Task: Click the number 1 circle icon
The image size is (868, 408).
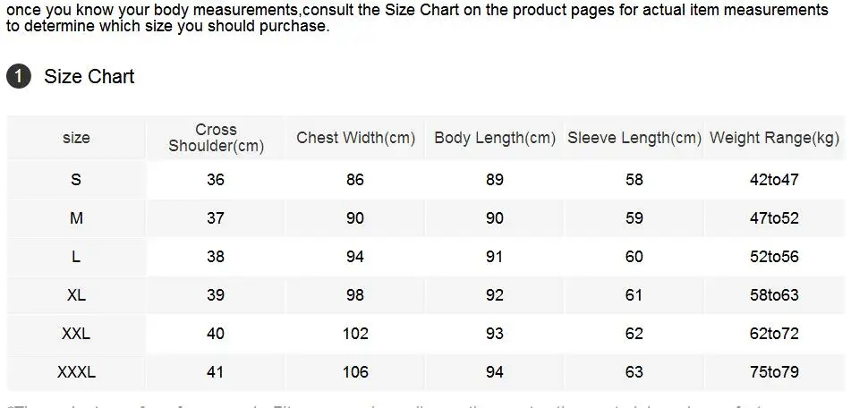Action: [x=19, y=76]
